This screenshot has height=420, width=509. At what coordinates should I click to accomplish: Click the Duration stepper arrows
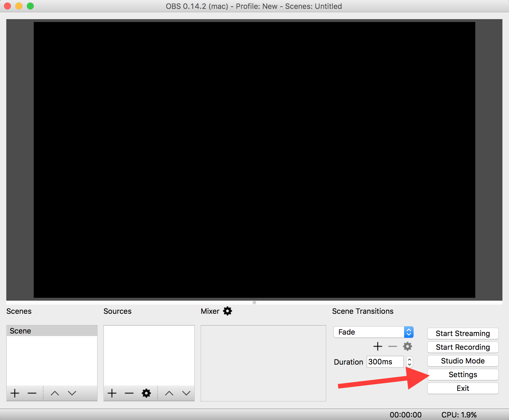[x=410, y=362]
